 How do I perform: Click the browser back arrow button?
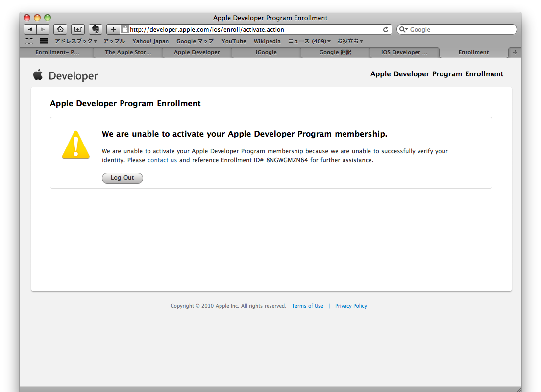30,29
